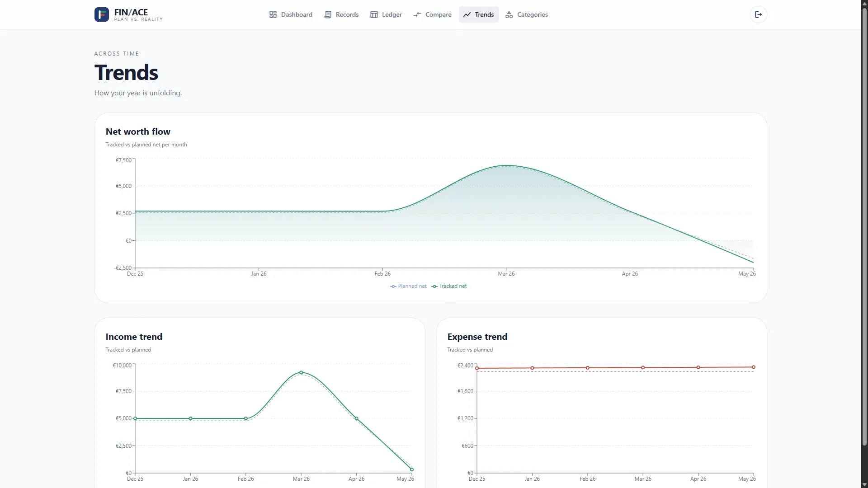Screen dimensions: 868x488
Task: Click the page vertical scrollbar thumb
Action: [864, 226]
